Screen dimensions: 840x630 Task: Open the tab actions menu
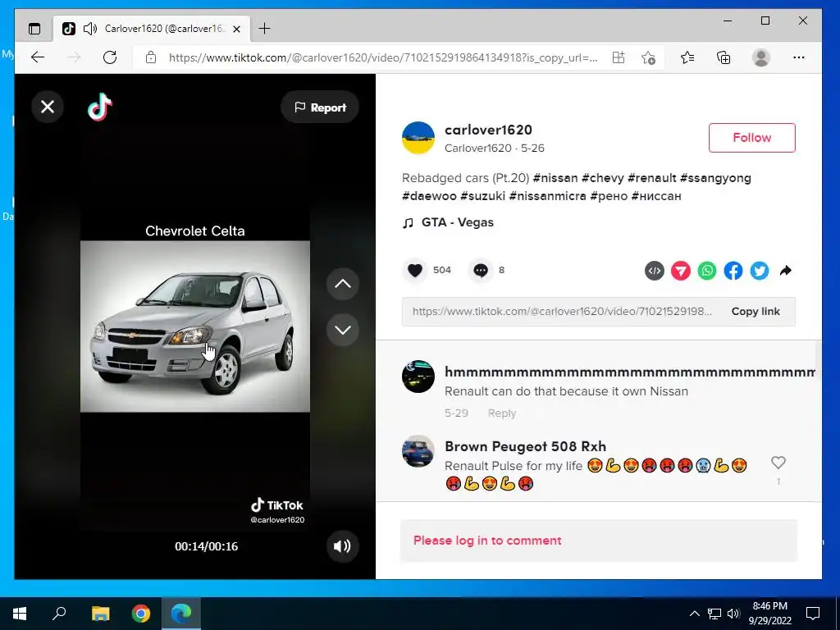(x=34, y=29)
